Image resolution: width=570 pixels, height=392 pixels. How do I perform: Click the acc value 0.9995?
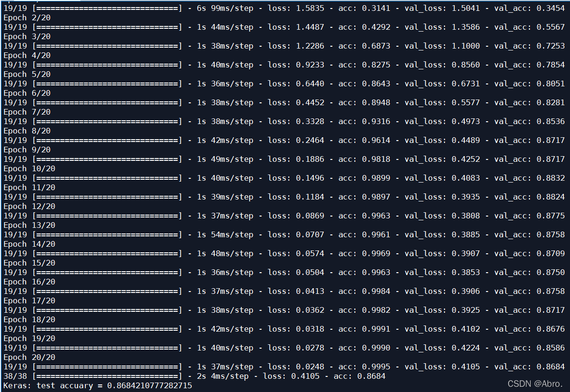(376, 367)
